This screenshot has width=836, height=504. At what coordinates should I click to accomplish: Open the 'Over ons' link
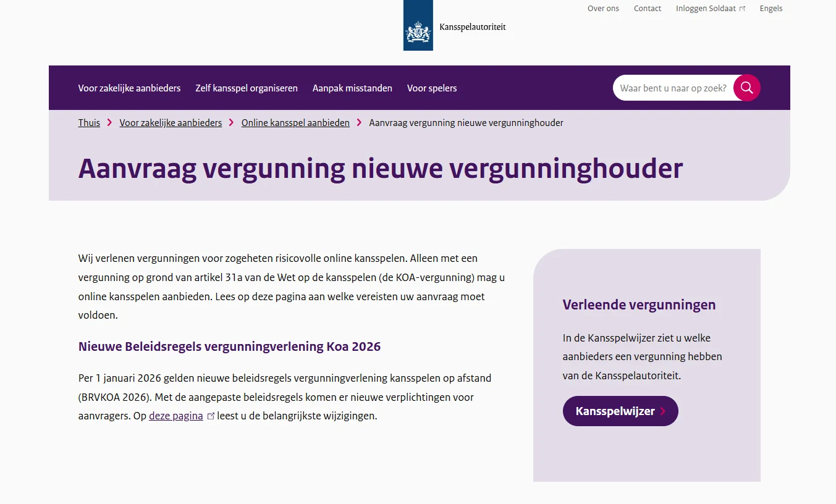click(603, 9)
